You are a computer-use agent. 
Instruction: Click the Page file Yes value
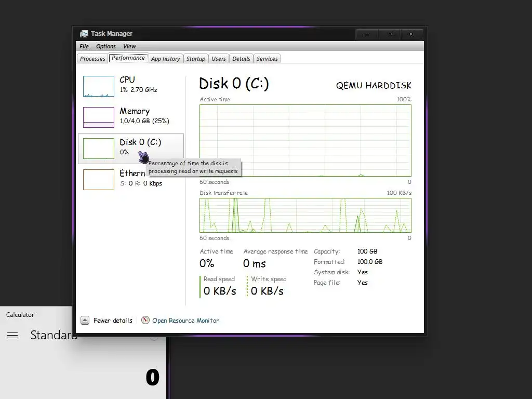(x=362, y=282)
